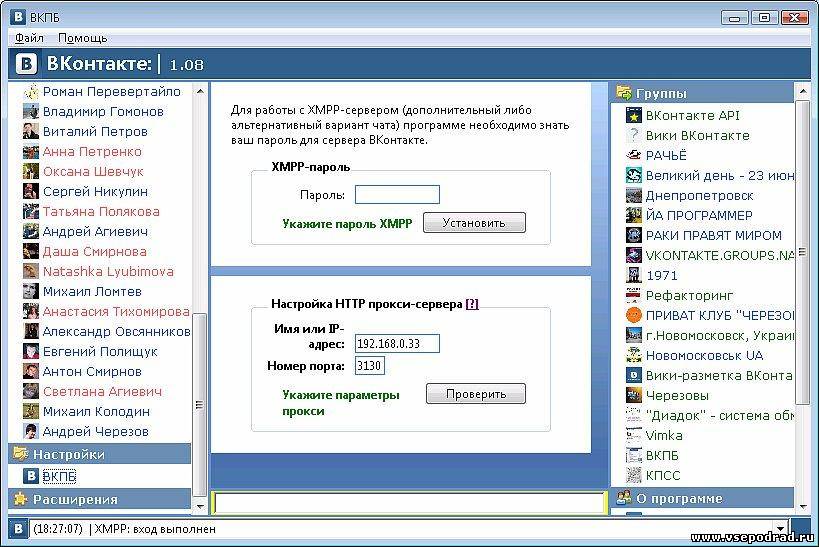The image size is (819, 547).
Task: Expand the Расширения section
Action: (x=100, y=499)
